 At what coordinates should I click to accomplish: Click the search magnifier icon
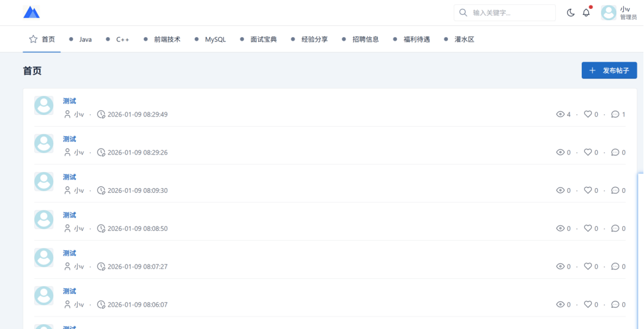pos(463,12)
